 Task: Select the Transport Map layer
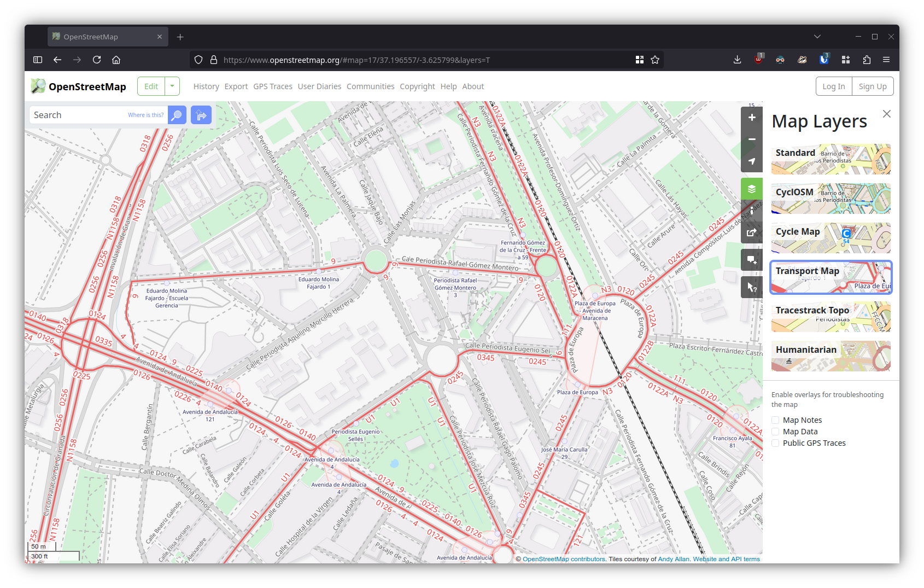831,277
